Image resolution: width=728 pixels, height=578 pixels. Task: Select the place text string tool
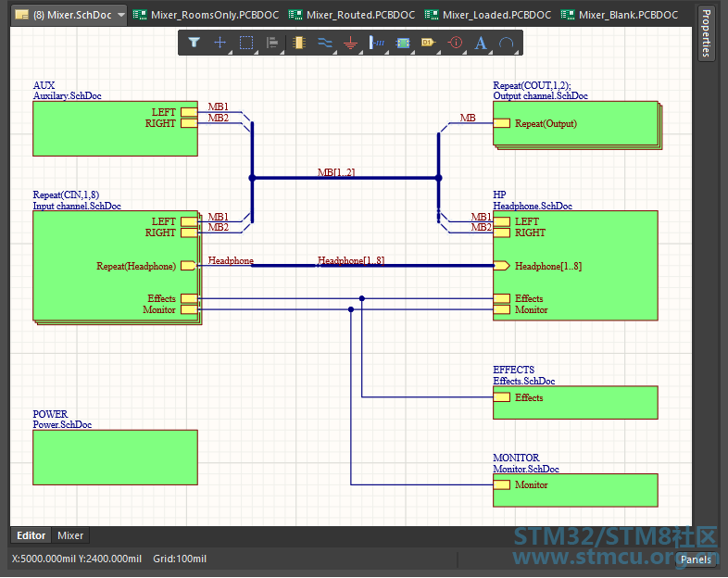pos(481,44)
